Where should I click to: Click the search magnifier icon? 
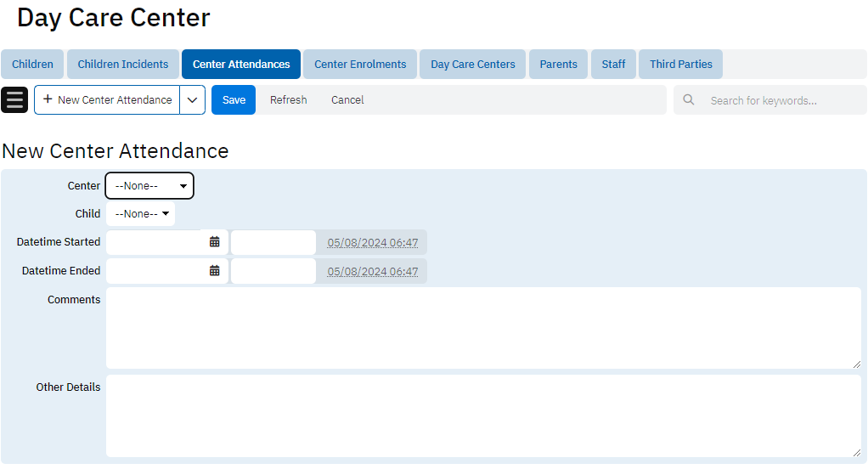tap(689, 100)
